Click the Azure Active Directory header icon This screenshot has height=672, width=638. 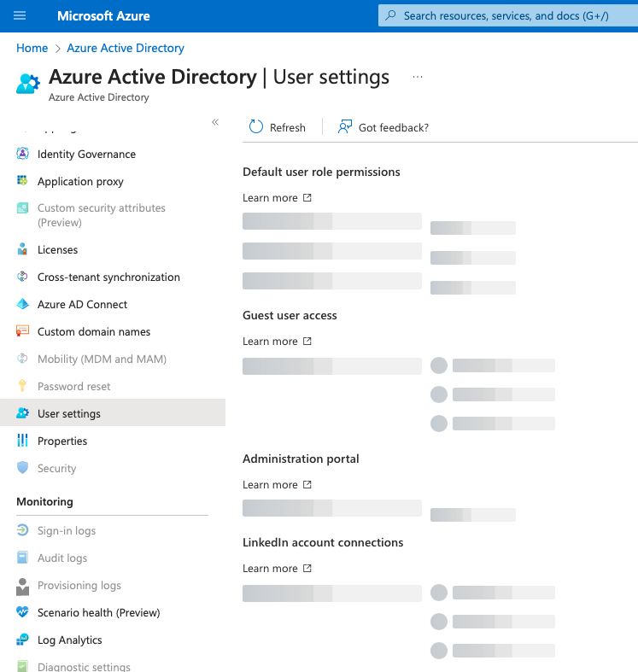[28, 84]
